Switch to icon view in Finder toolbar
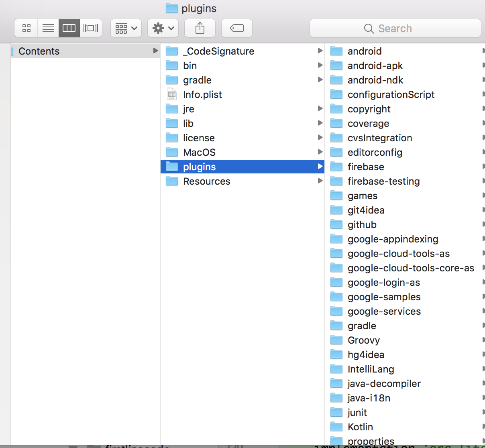Viewport: 485px width, 448px height. coord(26,28)
